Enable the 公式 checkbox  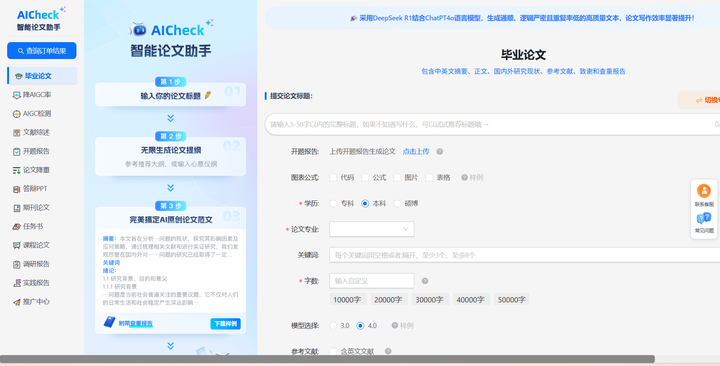tap(365, 177)
